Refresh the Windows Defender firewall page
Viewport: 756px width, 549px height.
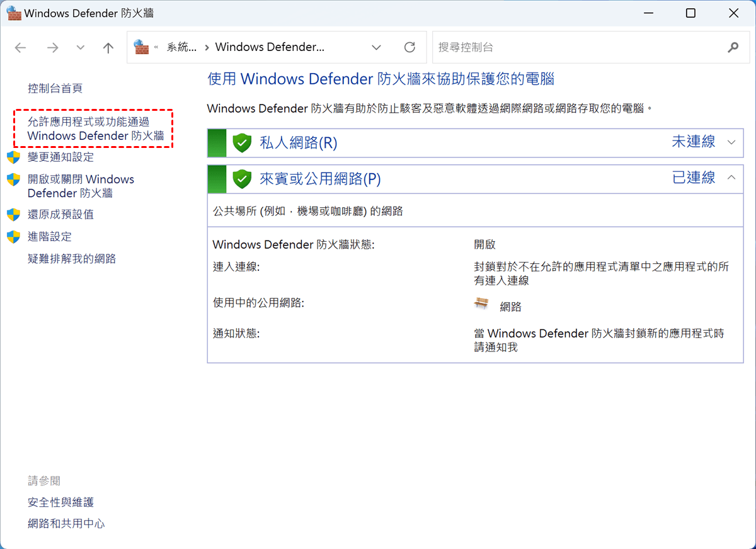(x=409, y=47)
